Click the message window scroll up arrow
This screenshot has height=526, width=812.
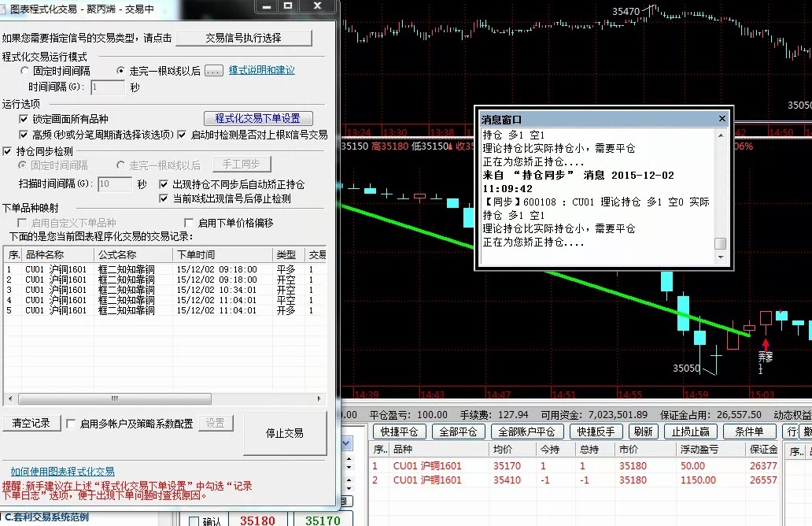tap(720, 135)
